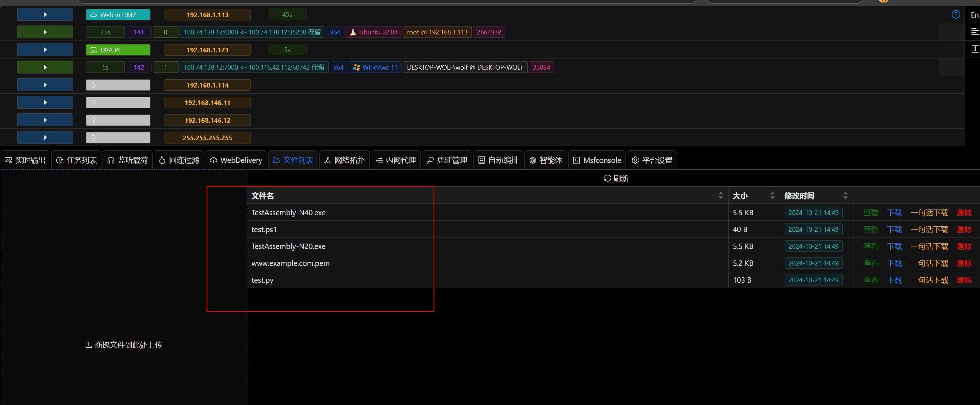Image resolution: width=980 pixels, height=405 pixels.
Task: Expand the Web in DMZ host row arrow
Action: coord(45,14)
